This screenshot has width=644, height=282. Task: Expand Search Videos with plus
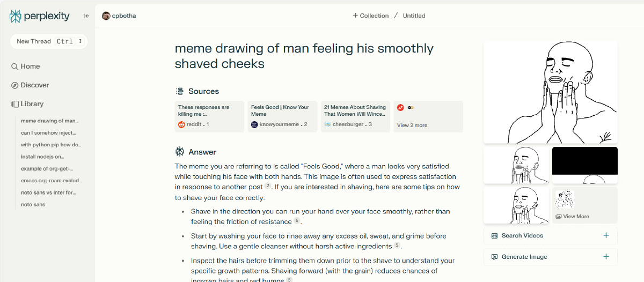click(x=606, y=235)
